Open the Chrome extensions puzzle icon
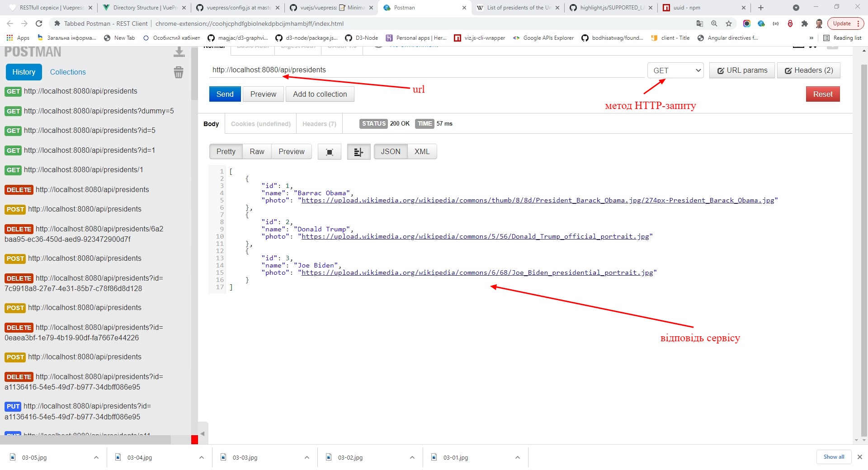868x470 pixels. click(x=805, y=23)
